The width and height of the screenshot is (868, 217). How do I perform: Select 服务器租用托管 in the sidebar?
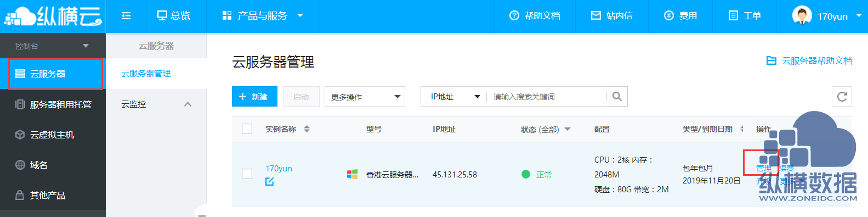coord(53,104)
